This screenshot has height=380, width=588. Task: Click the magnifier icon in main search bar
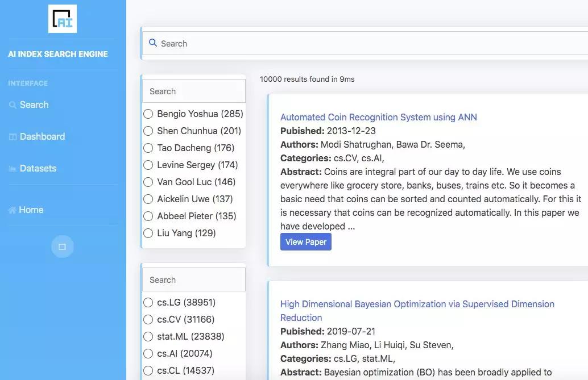tap(152, 43)
